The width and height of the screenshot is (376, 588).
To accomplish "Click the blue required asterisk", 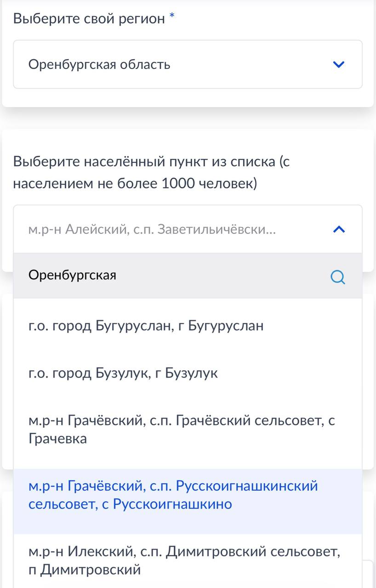I will pyautogui.click(x=172, y=17).
